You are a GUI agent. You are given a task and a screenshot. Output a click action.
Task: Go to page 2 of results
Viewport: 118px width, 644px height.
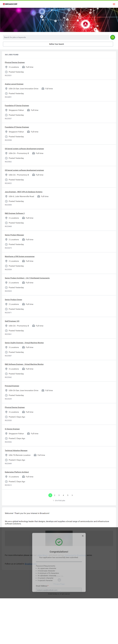54,495
